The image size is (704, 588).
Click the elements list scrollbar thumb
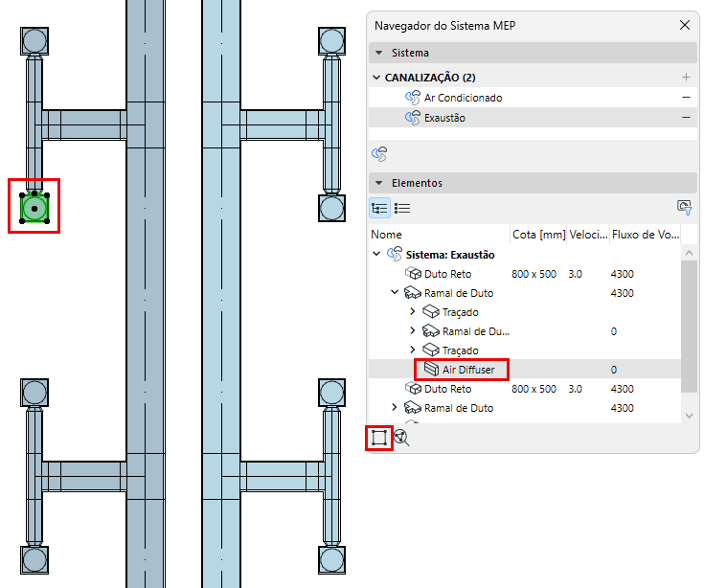click(689, 326)
